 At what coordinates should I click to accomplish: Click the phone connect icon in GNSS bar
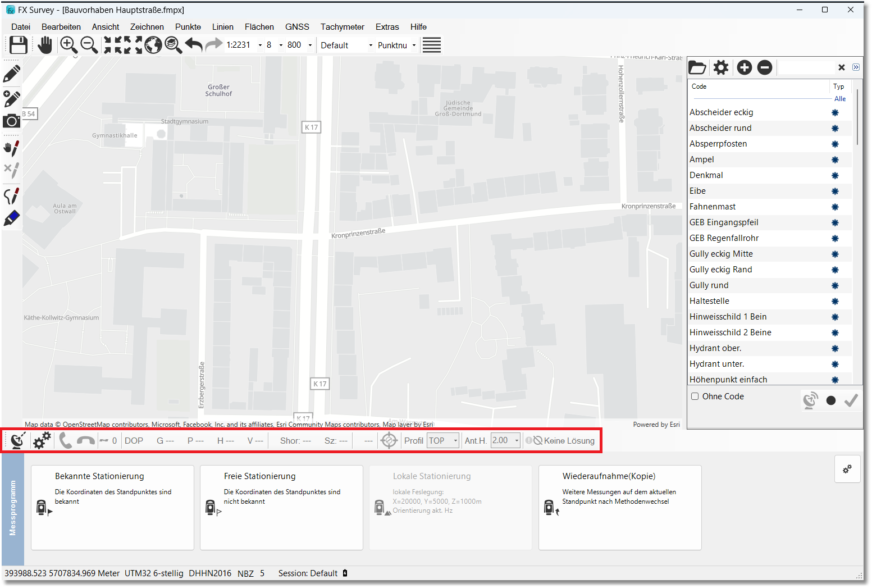65,441
